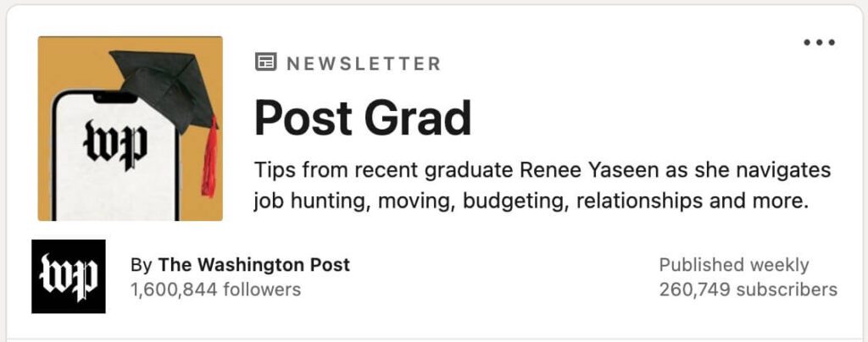
Task: Open the Post Grad newsletter title
Action: tap(363, 118)
